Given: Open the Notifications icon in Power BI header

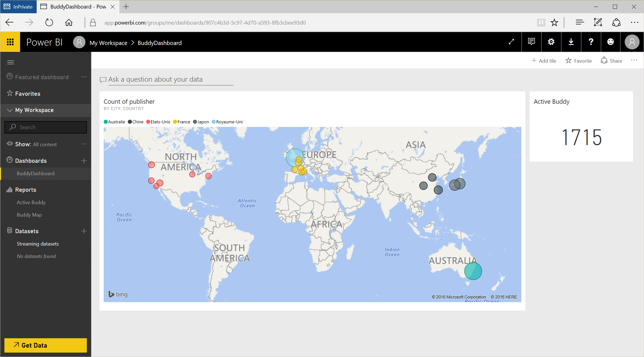Looking at the screenshot, I should [531, 42].
